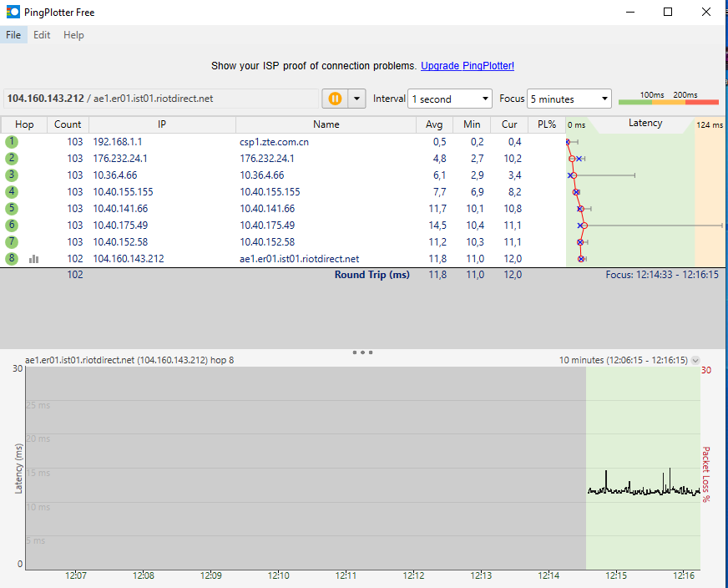Click the three-dot splitter handle above the graph
728x588 pixels.
tap(362, 352)
